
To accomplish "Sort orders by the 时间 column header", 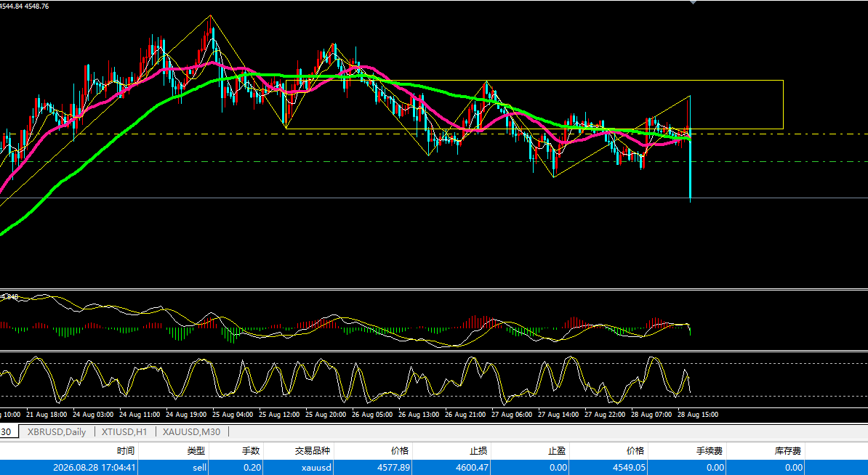I will [x=125, y=451].
